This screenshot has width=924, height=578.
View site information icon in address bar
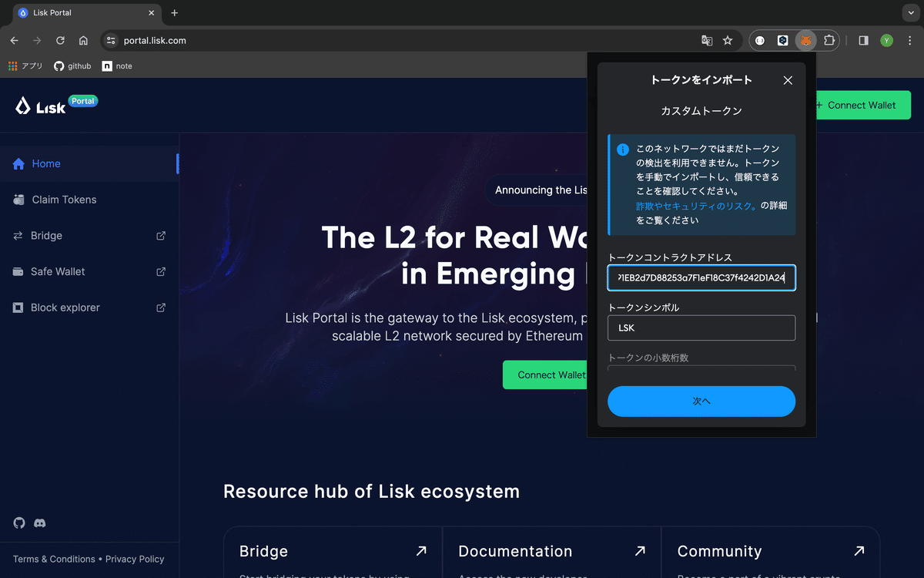pyautogui.click(x=111, y=41)
